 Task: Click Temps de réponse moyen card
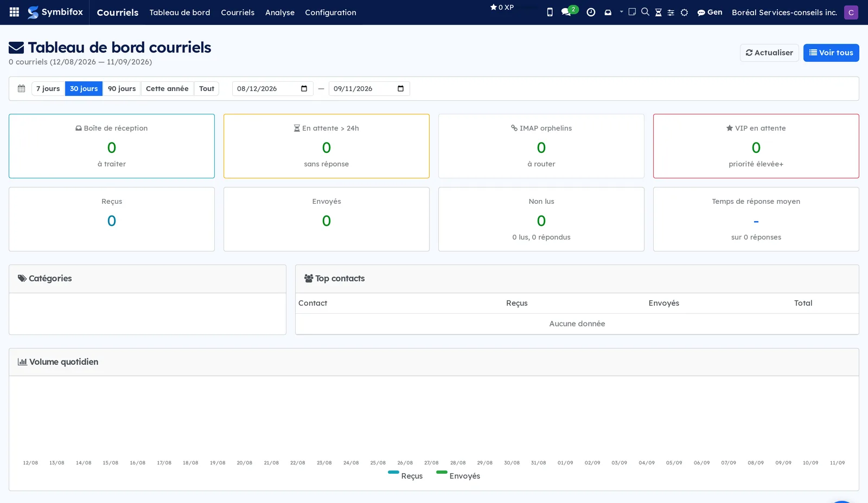point(756,219)
